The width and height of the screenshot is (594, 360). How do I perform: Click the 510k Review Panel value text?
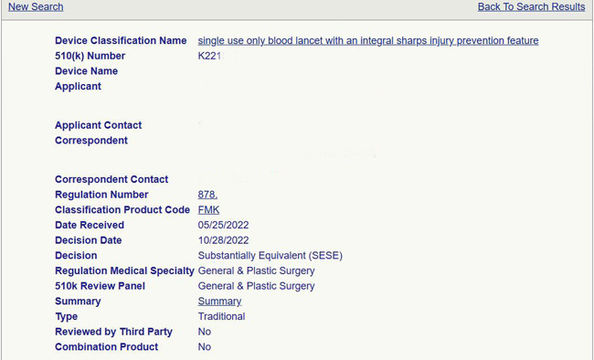pos(256,286)
